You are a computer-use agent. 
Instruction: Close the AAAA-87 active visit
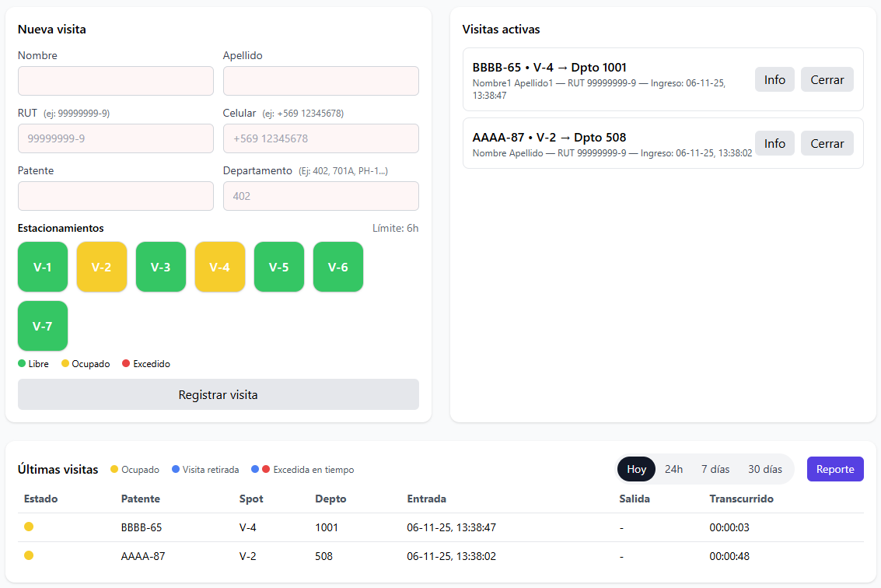pyautogui.click(x=827, y=143)
